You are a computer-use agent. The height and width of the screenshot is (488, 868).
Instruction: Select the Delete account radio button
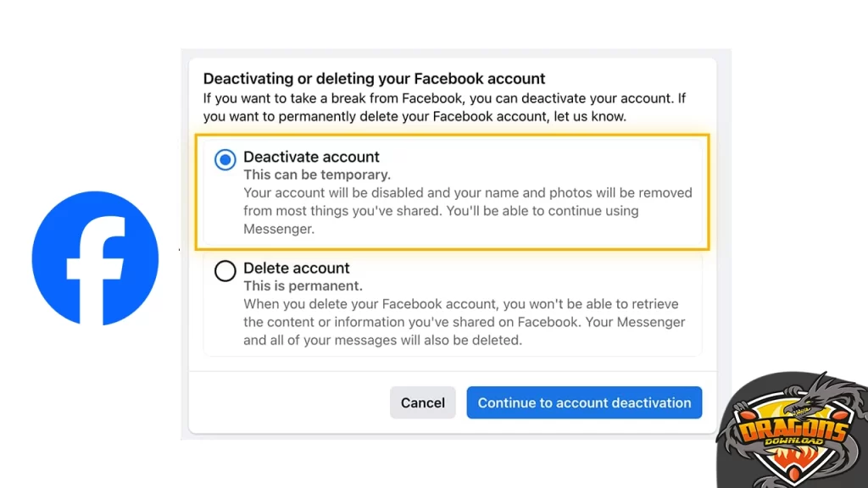tap(225, 270)
